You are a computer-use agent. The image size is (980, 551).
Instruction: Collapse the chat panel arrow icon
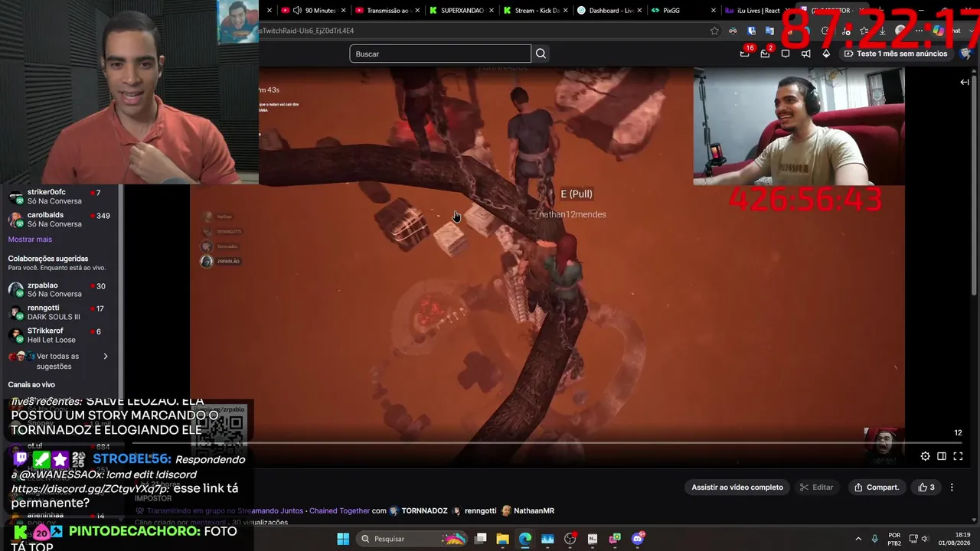pyautogui.click(x=965, y=82)
